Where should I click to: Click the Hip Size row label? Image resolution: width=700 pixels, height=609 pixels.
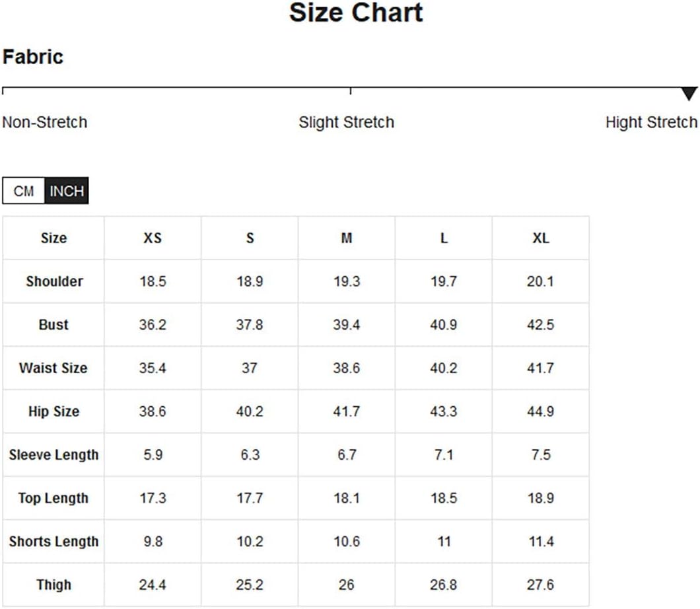[x=53, y=412]
